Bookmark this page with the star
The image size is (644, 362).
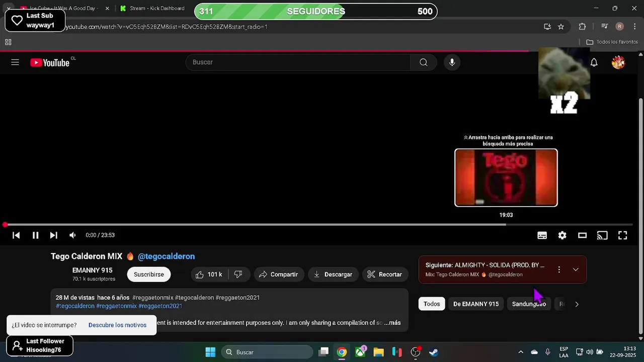coord(561,27)
